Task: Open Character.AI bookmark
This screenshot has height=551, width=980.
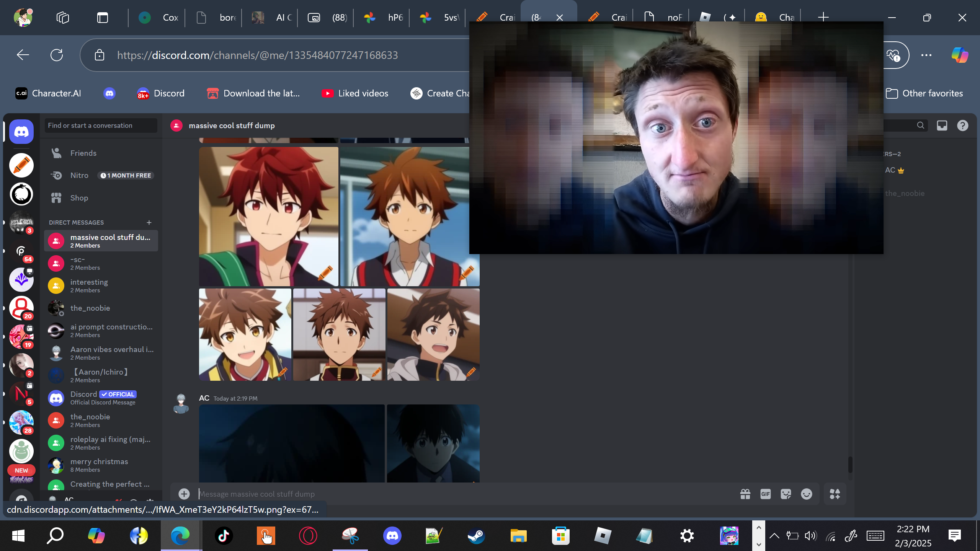Action: (48, 93)
